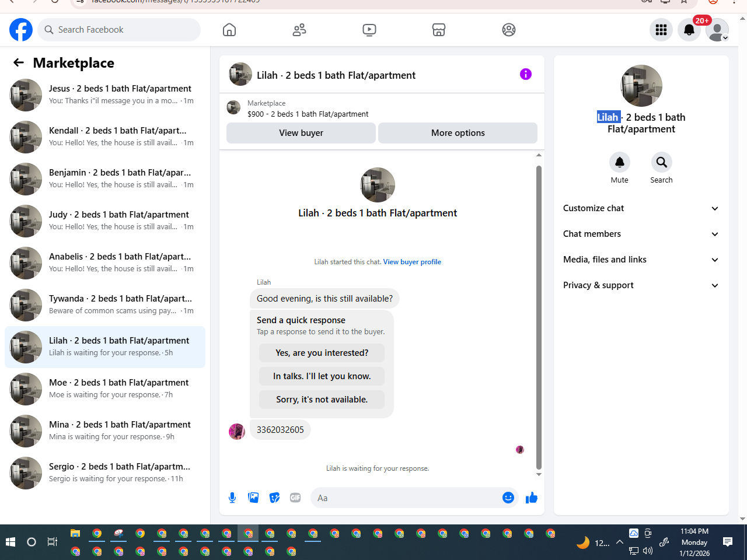Send quick response 'Yes, are you interested?'
The width and height of the screenshot is (747, 560).
click(322, 353)
